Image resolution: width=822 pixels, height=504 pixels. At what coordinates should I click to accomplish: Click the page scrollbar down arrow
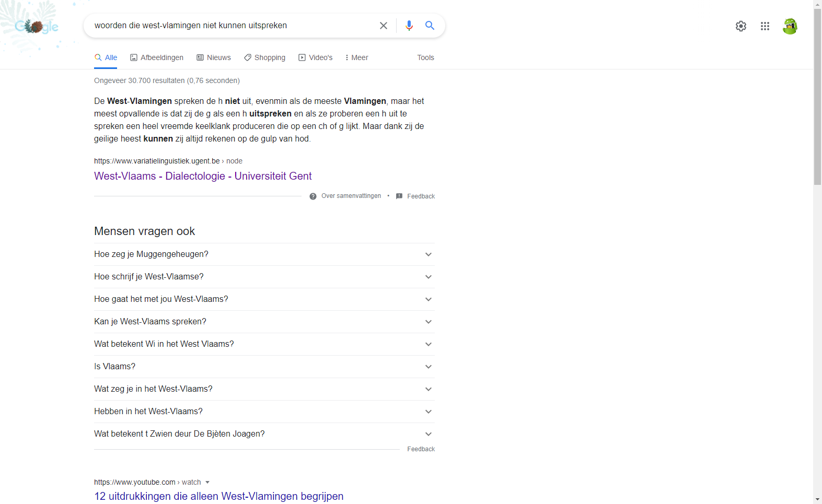click(x=817, y=500)
